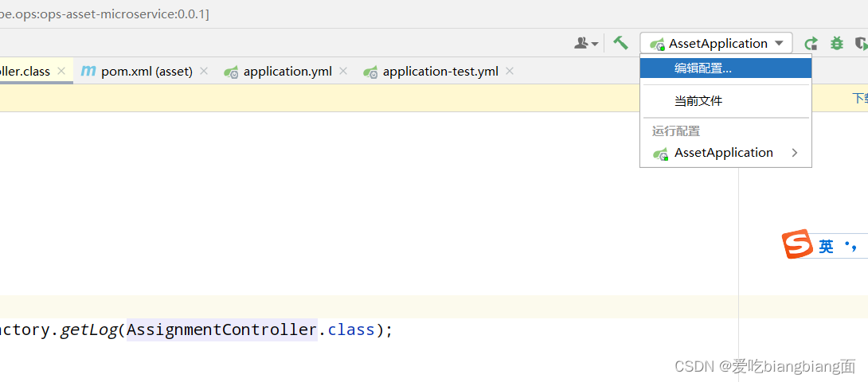This screenshot has height=382, width=868.
Task: Close the pom.xml (asset) tab
Action: 204,71
